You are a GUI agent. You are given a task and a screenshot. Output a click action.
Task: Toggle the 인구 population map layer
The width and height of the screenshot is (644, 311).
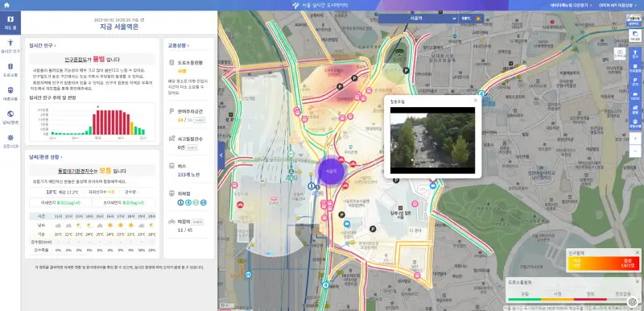(x=635, y=54)
